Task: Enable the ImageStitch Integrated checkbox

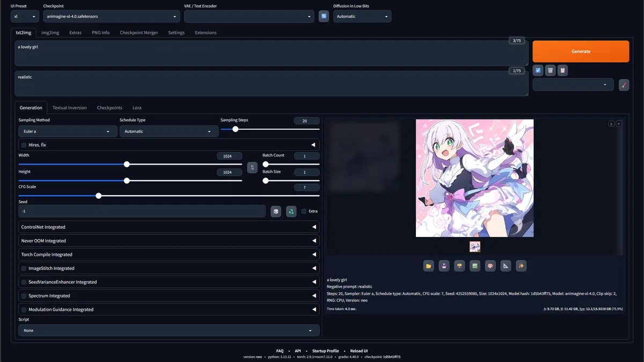Action: click(x=24, y=268)
